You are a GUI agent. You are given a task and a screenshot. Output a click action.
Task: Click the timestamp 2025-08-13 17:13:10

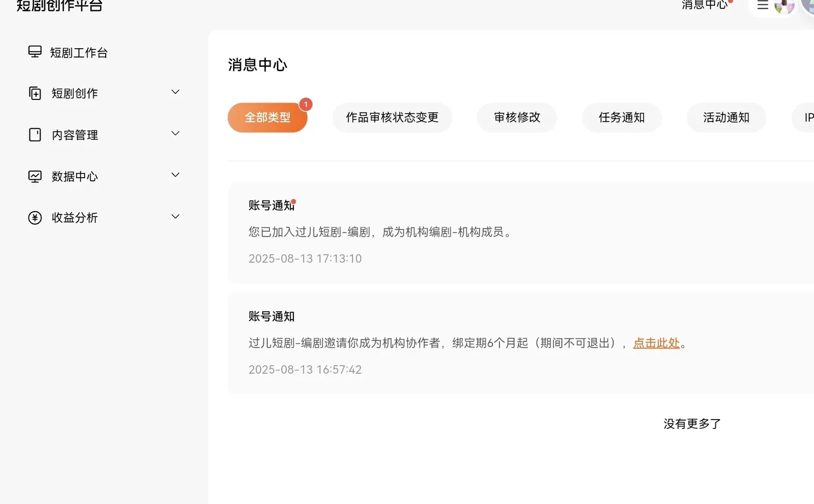[305, 258]
